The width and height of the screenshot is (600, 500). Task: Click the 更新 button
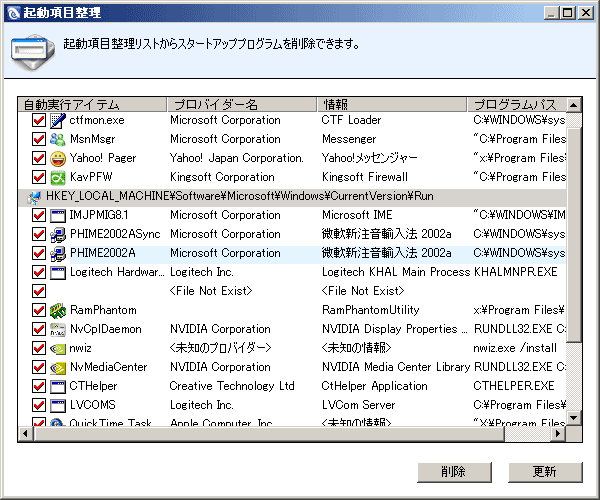(545, 472)
